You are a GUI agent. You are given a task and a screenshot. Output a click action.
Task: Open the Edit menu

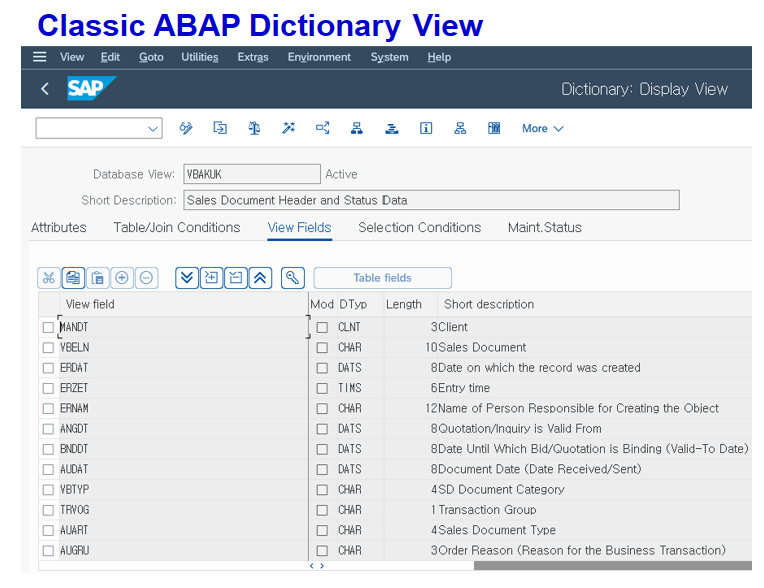tap(110, 57)
